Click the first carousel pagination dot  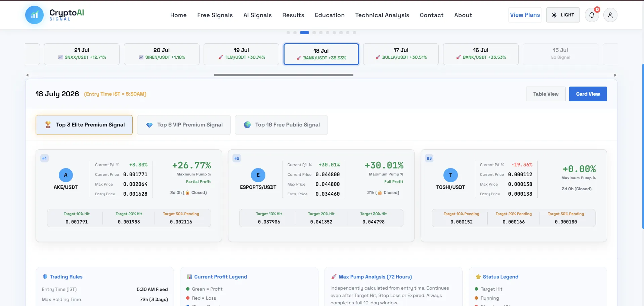point(288,33)
